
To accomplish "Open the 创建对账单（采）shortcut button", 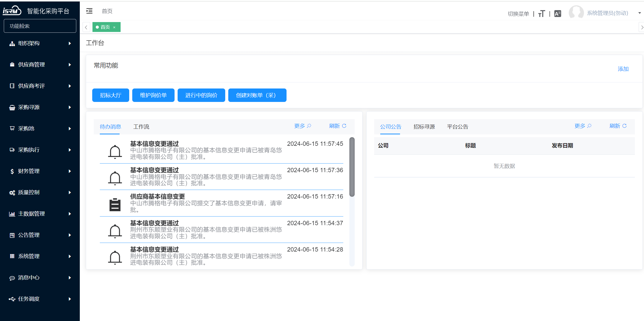I will [x=257, y=95].
